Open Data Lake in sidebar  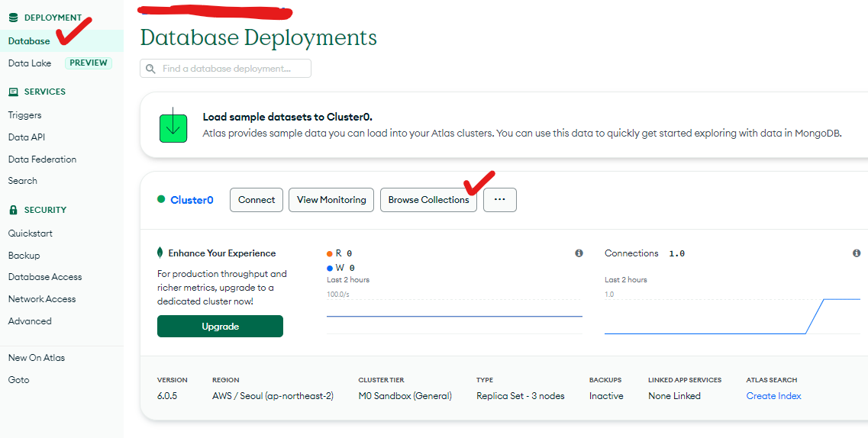coord(29,63)
